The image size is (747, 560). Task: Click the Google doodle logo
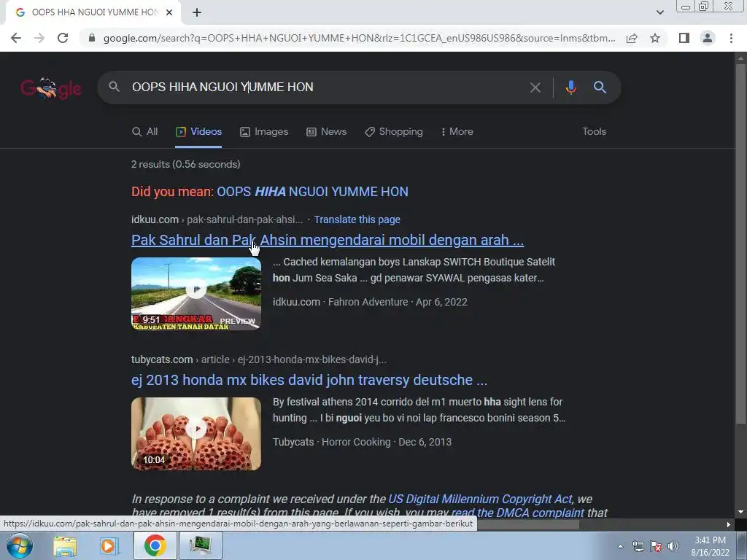pyautogui.click(x=51, y=87)
